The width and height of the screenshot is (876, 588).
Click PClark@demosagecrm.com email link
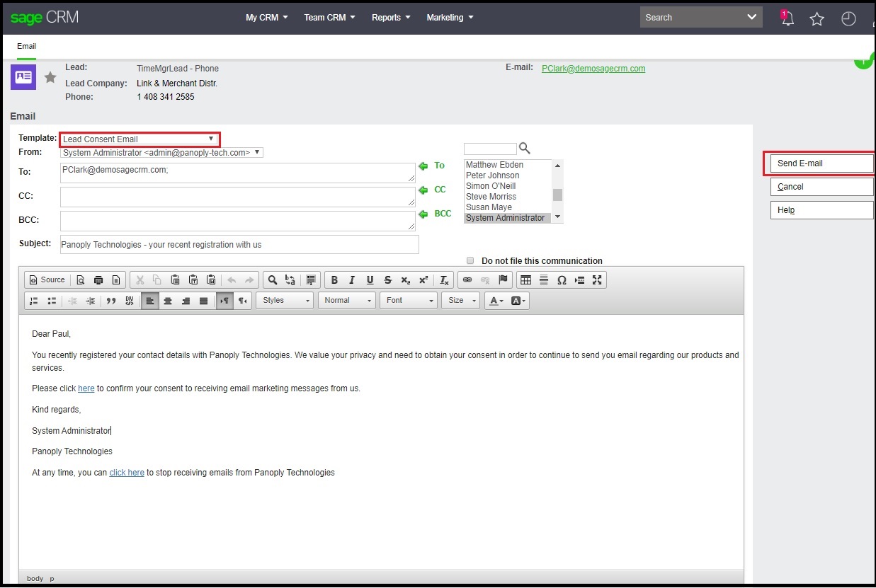593,69
